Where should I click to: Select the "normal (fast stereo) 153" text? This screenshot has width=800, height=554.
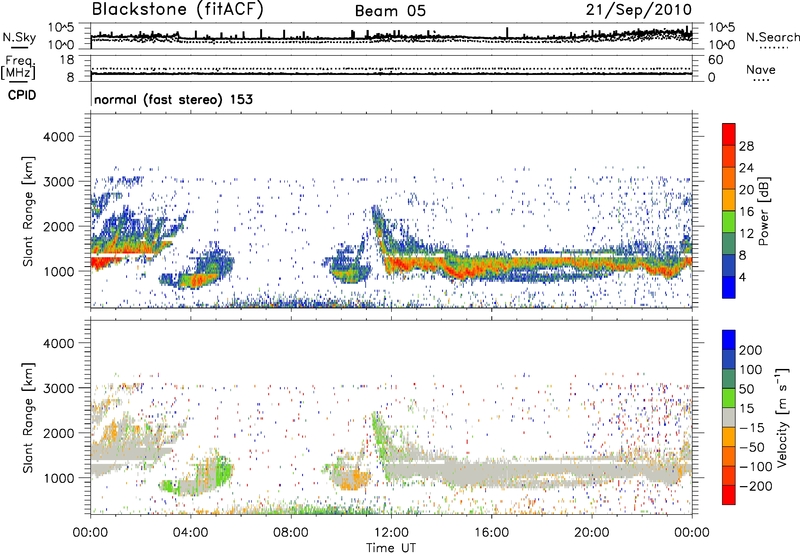pyautogui.click(x=173, y=99)
